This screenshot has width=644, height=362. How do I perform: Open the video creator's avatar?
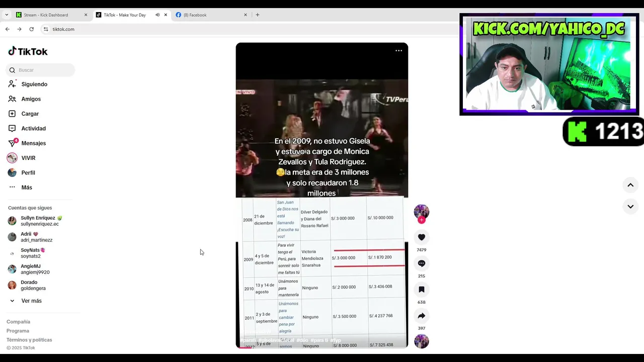tap(422, 212)
